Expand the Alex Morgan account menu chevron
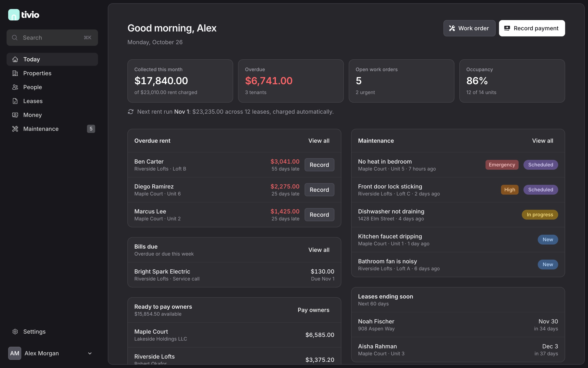Screen dimensions: 588x368 click(x=90, y=353)
